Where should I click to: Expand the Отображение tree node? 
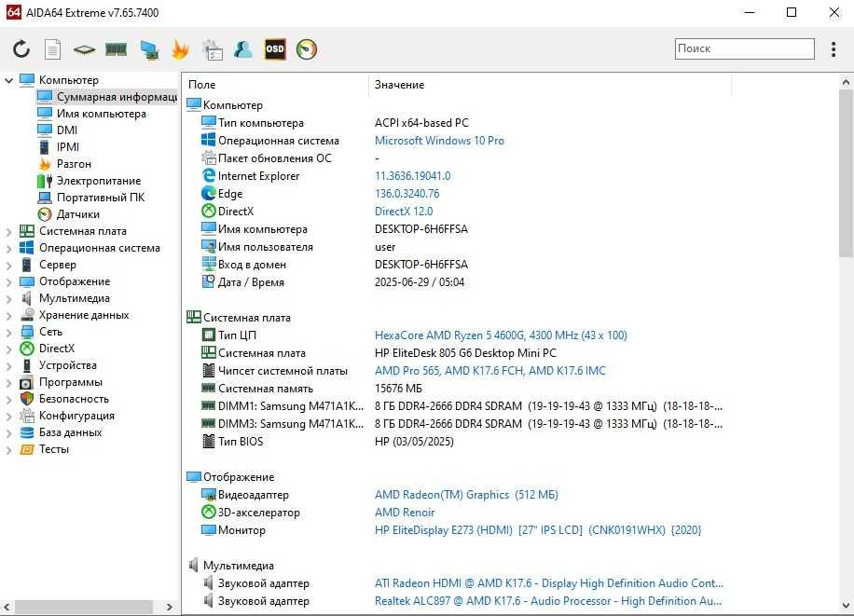pos(8,282)
